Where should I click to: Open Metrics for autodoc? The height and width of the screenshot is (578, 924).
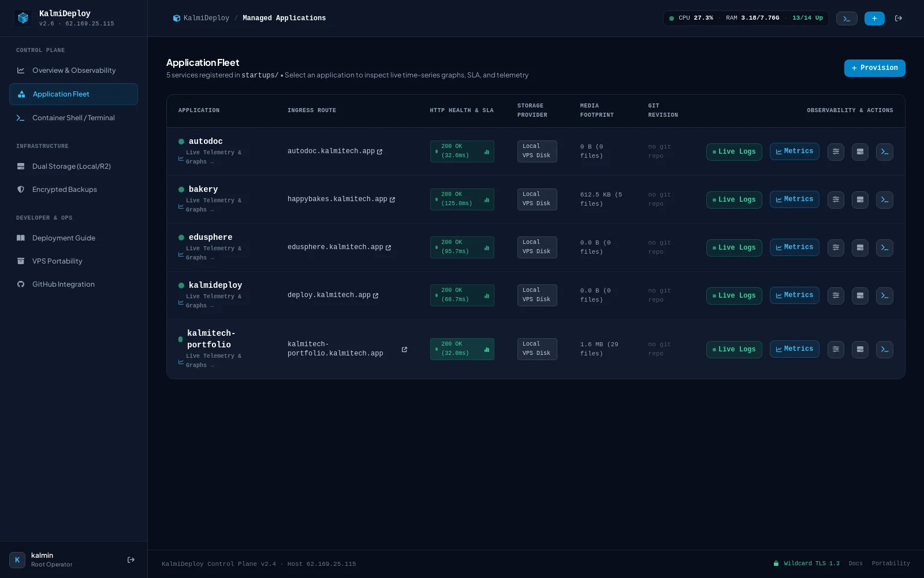(x=794, y=151)
